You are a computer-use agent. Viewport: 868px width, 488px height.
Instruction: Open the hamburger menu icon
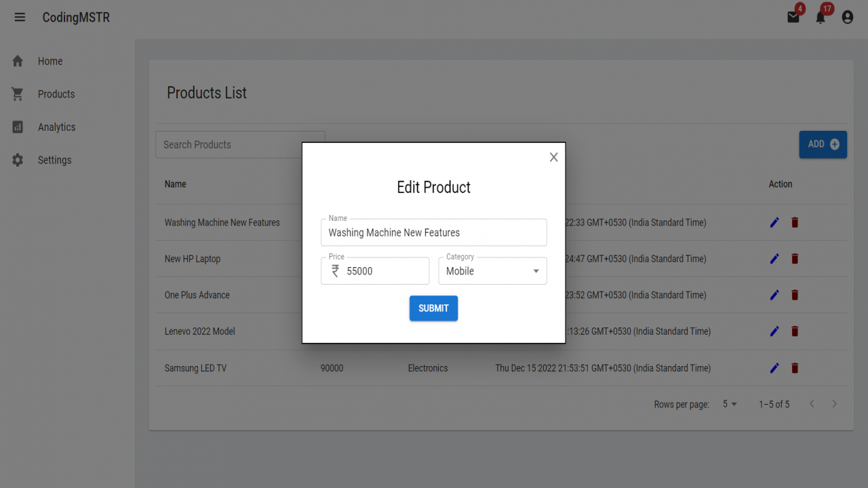pos(20,17)
